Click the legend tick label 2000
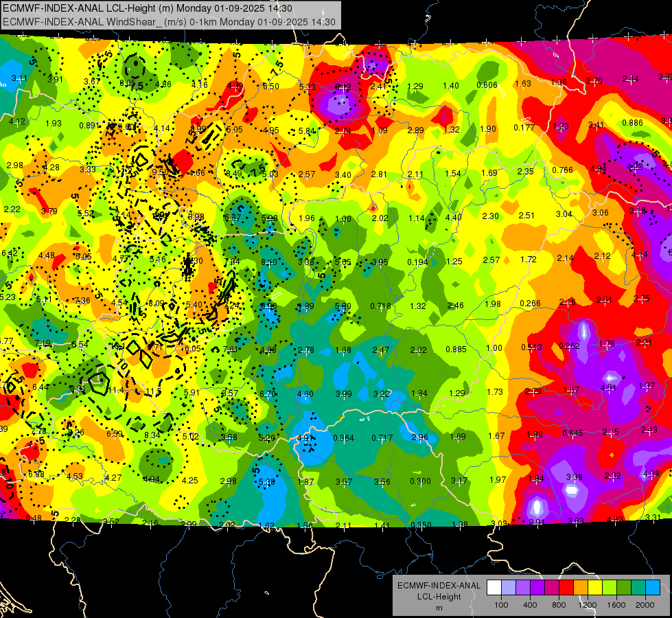The height and width of the screenshot is (618, 672). pos(645,605)
